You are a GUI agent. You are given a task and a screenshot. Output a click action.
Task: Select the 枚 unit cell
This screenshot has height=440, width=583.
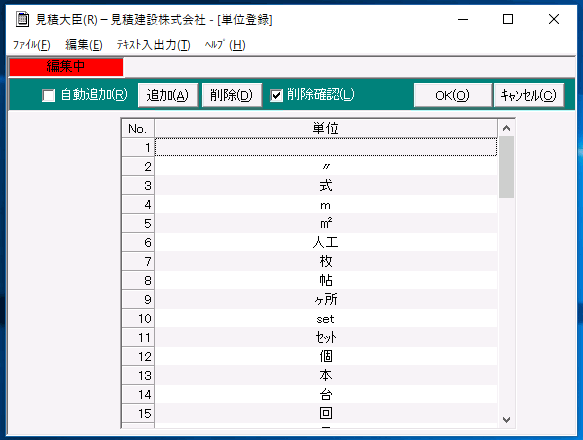coord(326,261)
